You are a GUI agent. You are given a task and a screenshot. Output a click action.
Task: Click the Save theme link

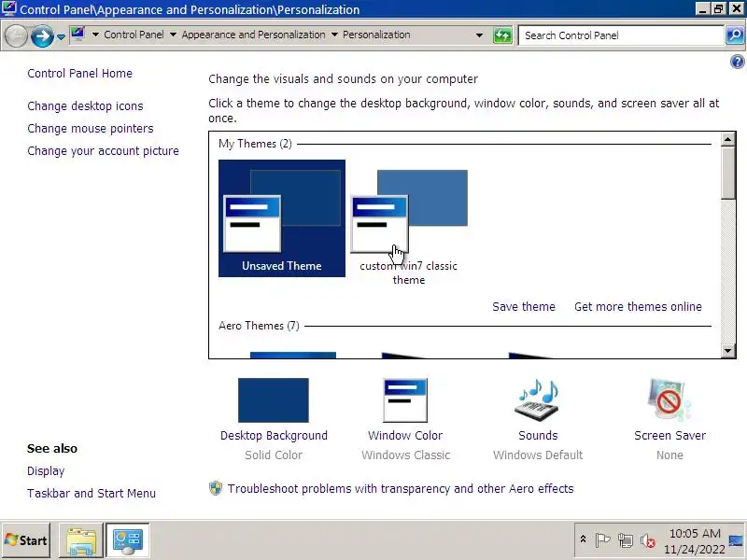click(x=524, y=307)
